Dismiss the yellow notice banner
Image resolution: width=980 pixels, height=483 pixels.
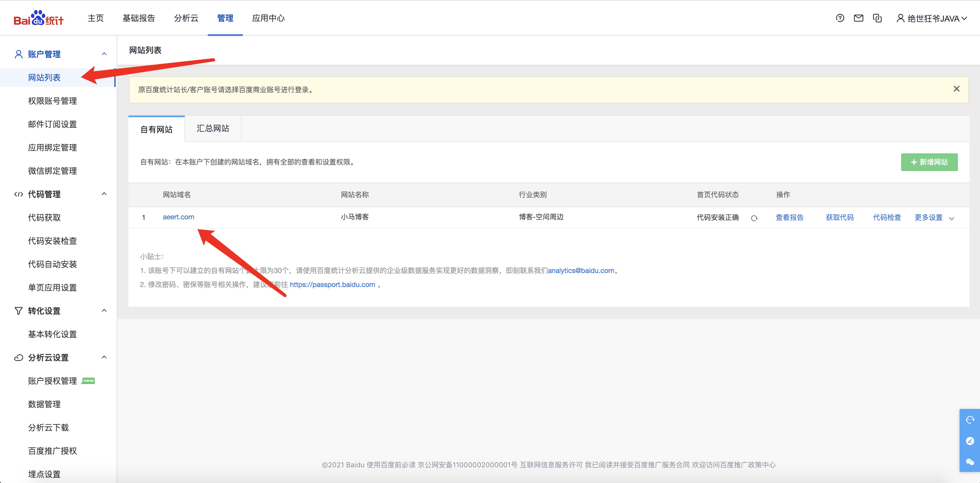(956, 89)
